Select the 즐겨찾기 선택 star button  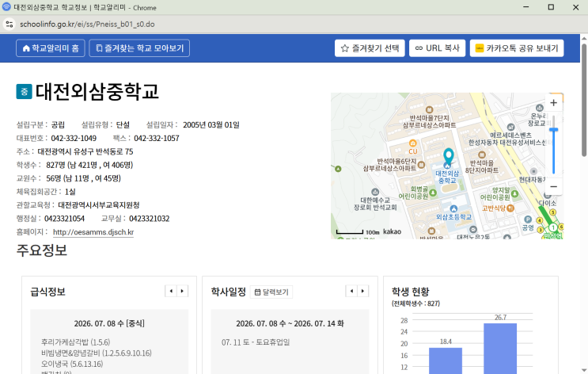pyautogui.click(x=370, y=48)
